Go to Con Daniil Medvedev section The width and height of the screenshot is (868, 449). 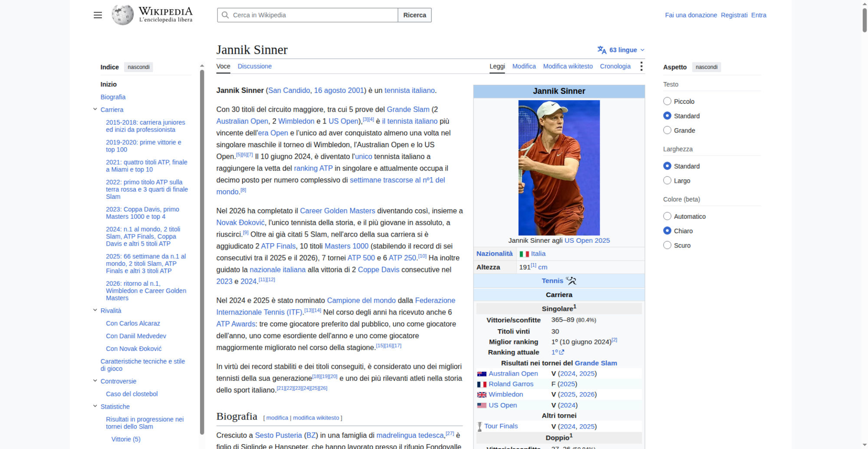(136, 336)
